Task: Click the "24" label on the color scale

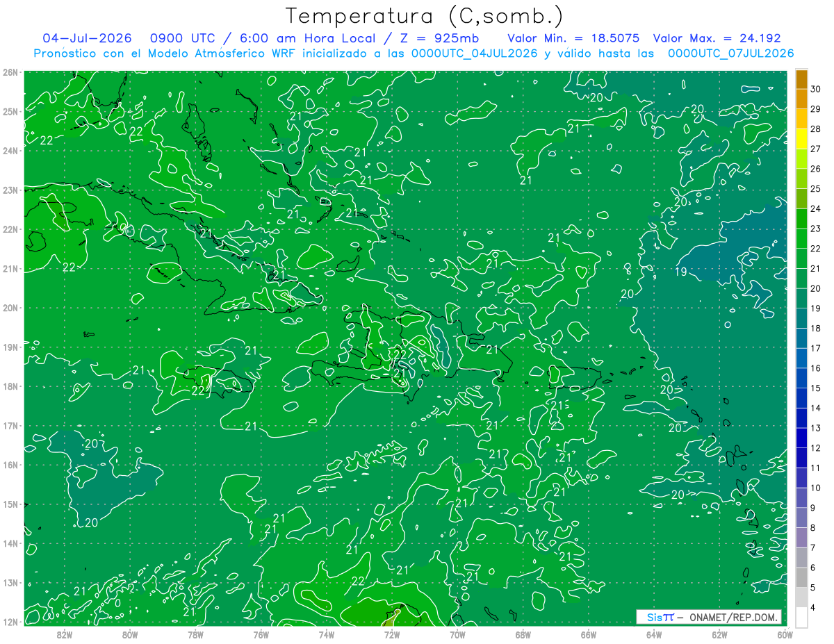Action: 817,208
